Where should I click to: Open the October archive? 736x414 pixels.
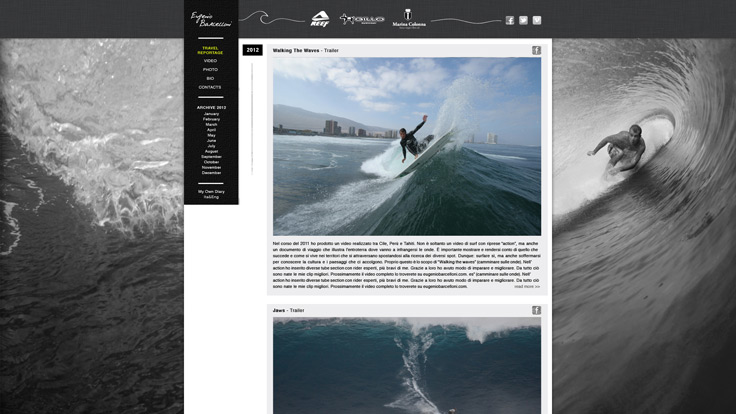coord(211,162)
